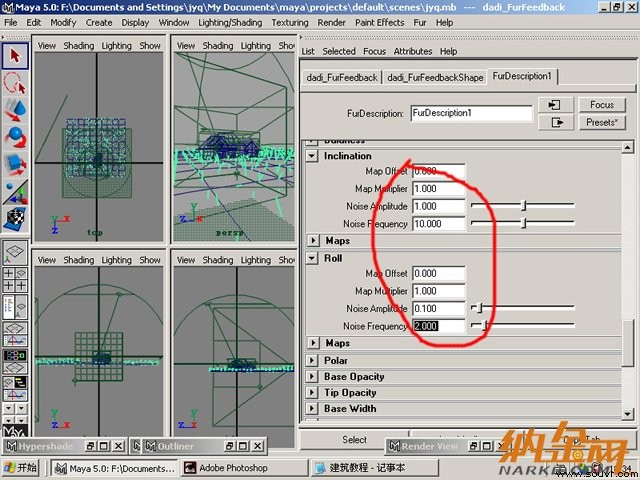The width and height of the screenshot is (640, 480).
Task: Activate the Move tool
Action: pos(15,110)
